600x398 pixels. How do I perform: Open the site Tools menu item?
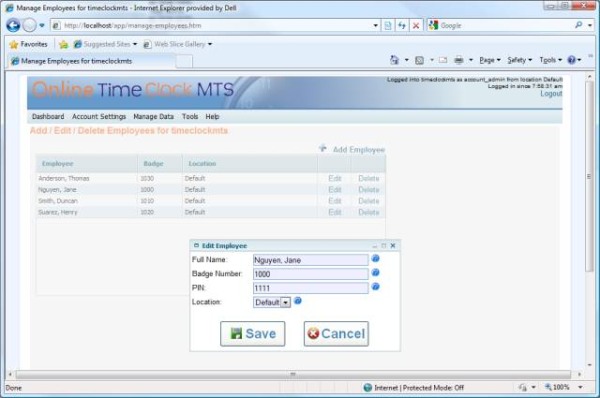[x=190, y=117]
